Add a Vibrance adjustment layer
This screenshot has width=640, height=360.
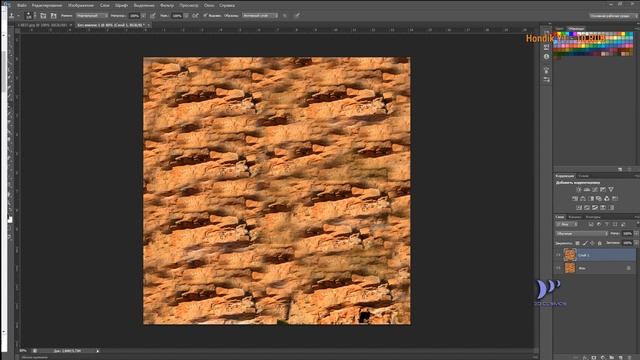[x=611, y=189]
